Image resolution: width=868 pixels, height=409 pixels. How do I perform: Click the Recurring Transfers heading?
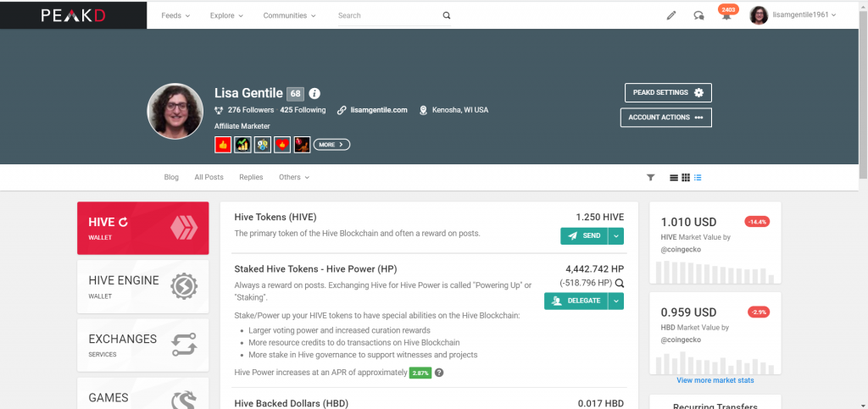(715, 406)
